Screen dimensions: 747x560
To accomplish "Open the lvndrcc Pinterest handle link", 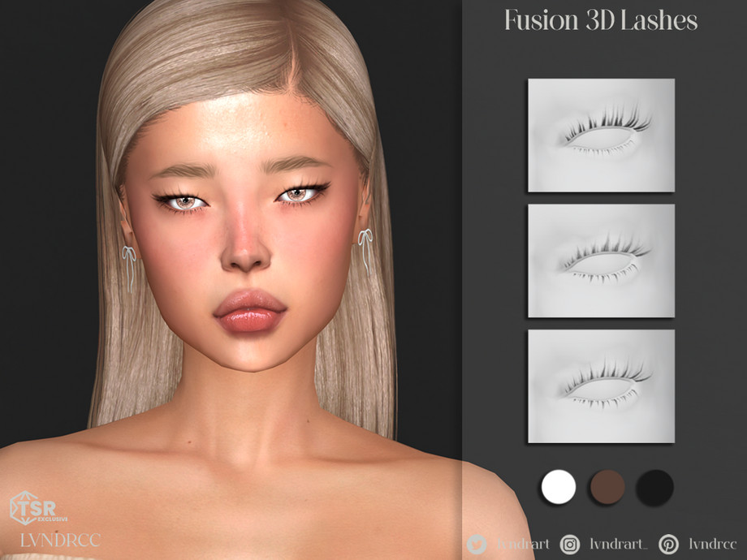I will (711, 544).
